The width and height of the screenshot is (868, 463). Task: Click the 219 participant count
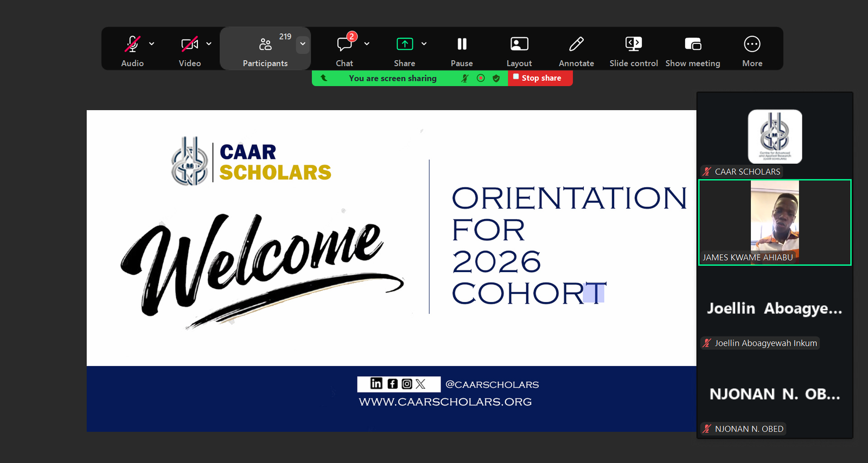pyautogui.click(x=285, y=36)
